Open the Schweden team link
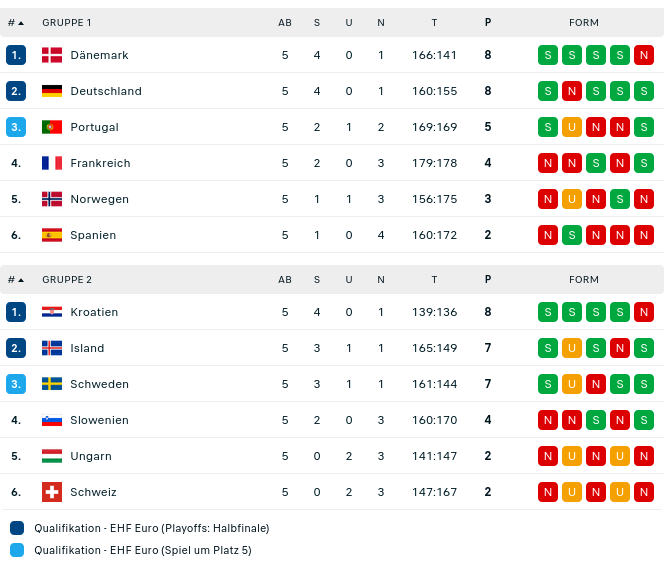 click(99, 384)
